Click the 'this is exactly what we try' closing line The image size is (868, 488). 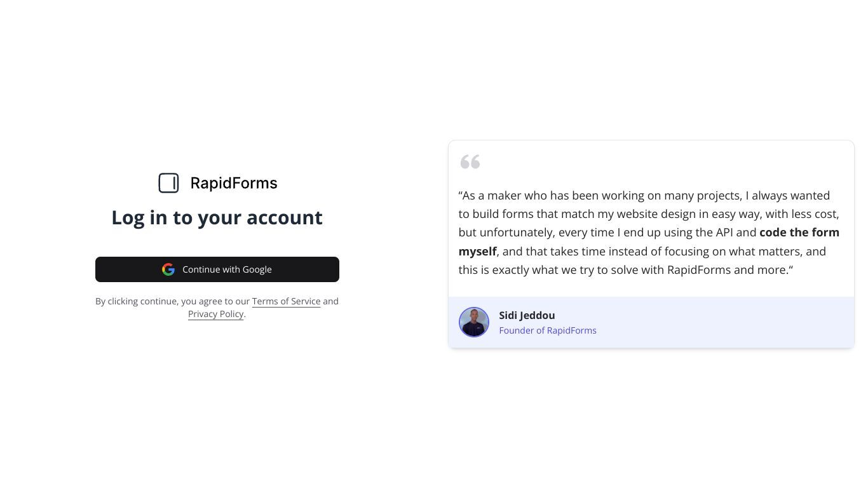coord(626,270)
